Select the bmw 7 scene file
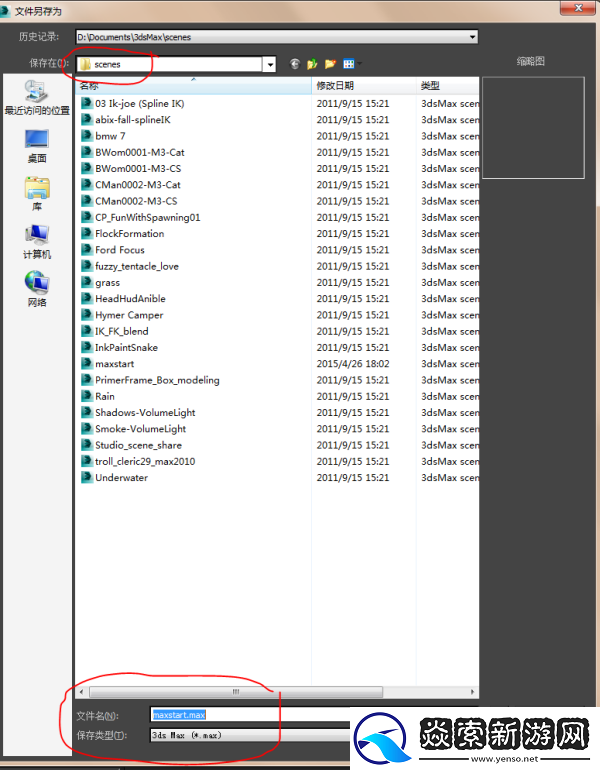 click(x=110, y=136)
